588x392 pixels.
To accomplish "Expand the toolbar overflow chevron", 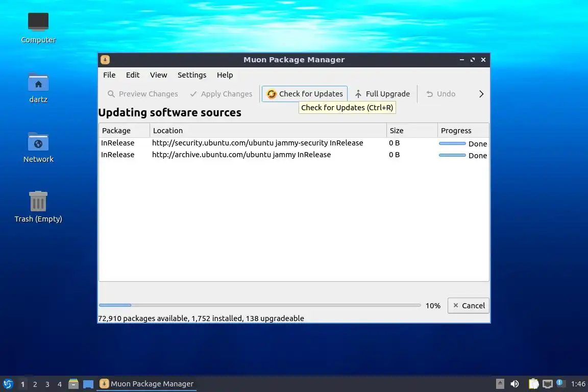I will (x=481, y=94).
